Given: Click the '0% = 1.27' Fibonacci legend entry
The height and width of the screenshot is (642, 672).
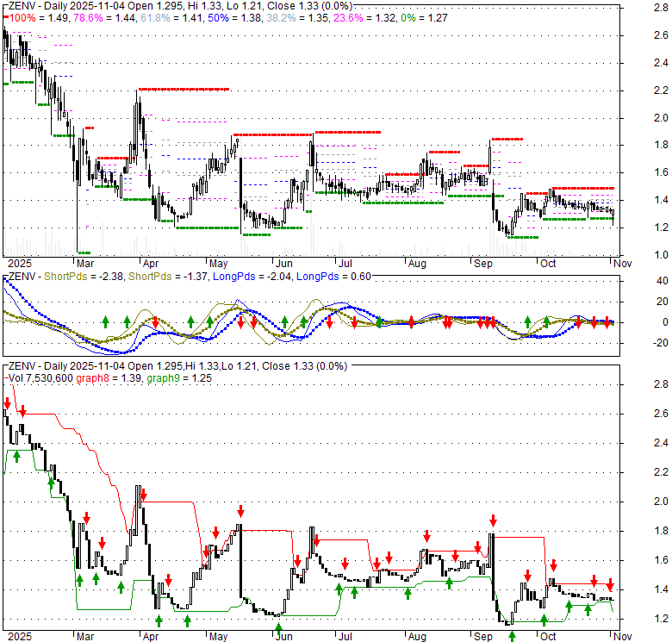Looking at the screenshot, I should click(x=424, y=18).
